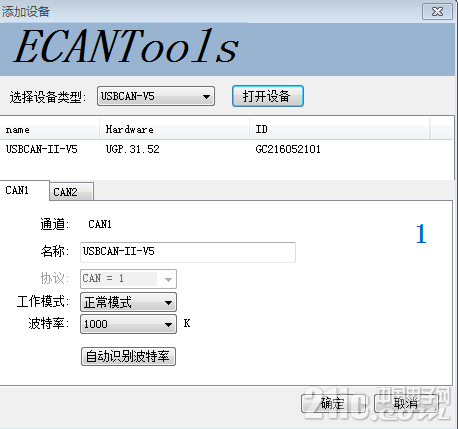Select hardware value UGP.31.52
Image resolution: width=458 pixels, height=429 pixels.
click(133, 149)
